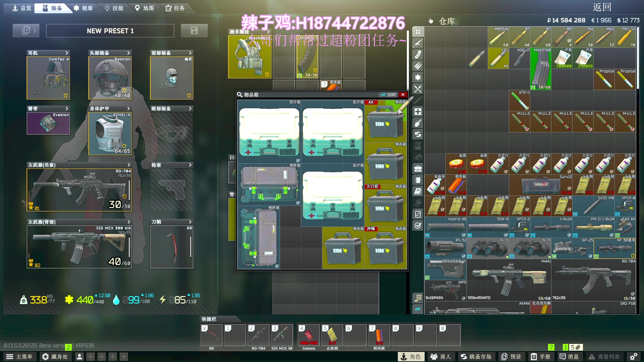This screenshot has width=644, height=362.
Task: Select quick bar slot 2 RD-704
Action: [258, 335]
